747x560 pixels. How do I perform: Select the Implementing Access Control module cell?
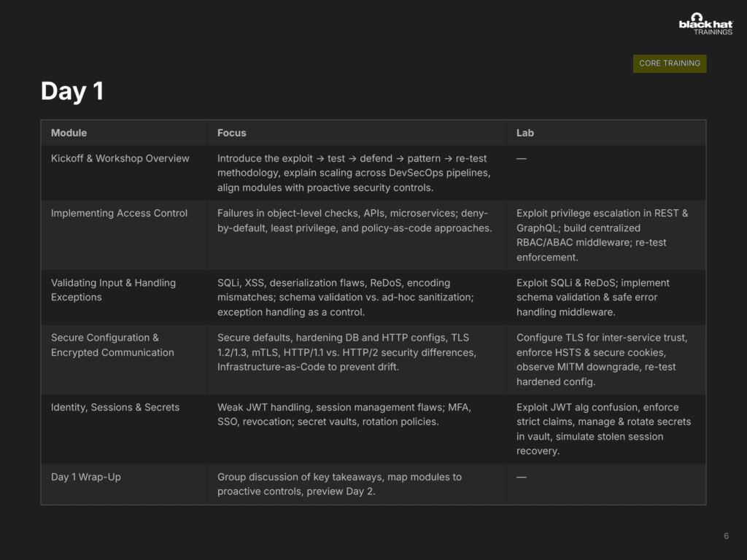(119, 213)
